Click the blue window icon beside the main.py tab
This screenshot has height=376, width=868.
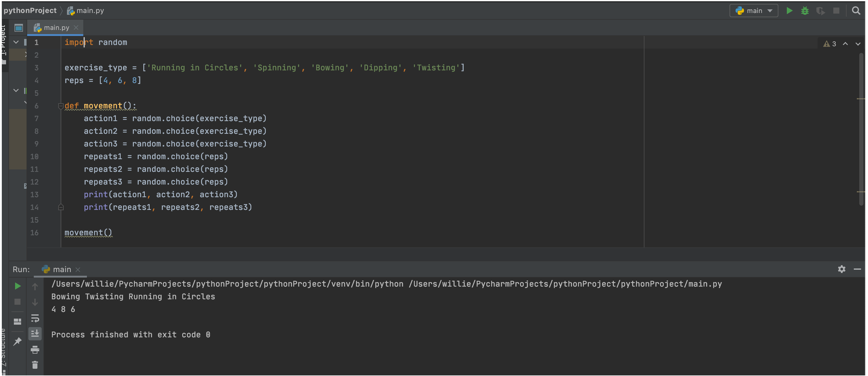pos(18,28)
